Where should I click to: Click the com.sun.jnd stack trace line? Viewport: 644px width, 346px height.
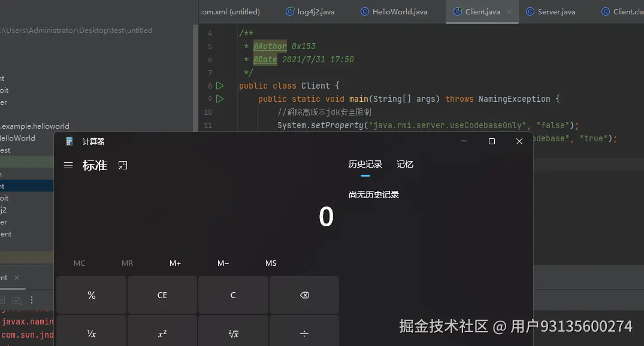coord(27,335)
